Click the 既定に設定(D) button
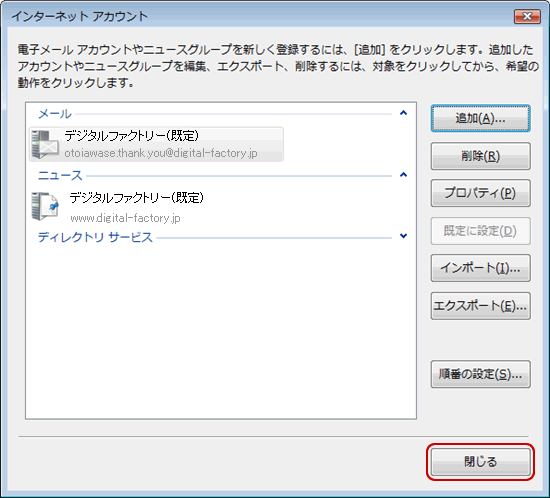 (481, 231)
